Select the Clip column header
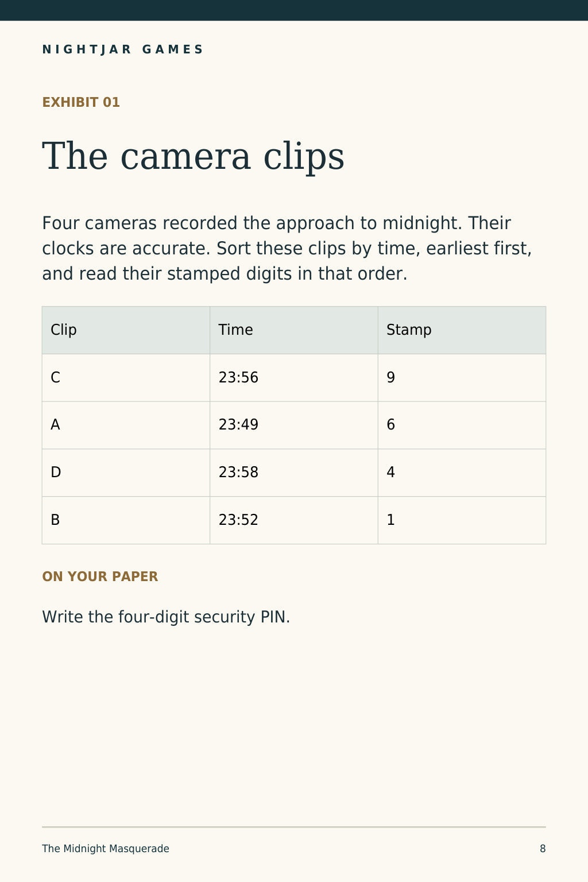 (x=126, y=330)
